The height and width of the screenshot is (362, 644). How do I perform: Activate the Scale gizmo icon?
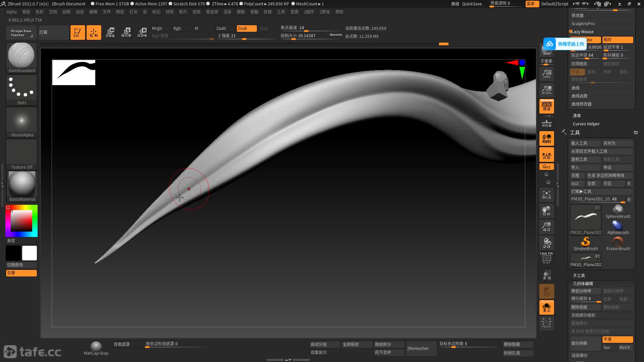(126, 33)
